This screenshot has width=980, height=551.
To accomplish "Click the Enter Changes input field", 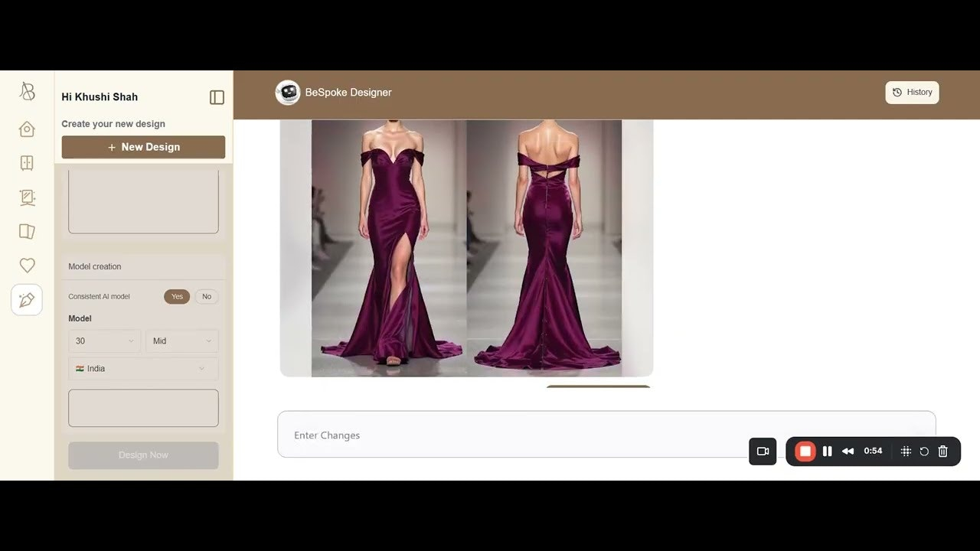I will pyautogui.click(x=606, y=435).
